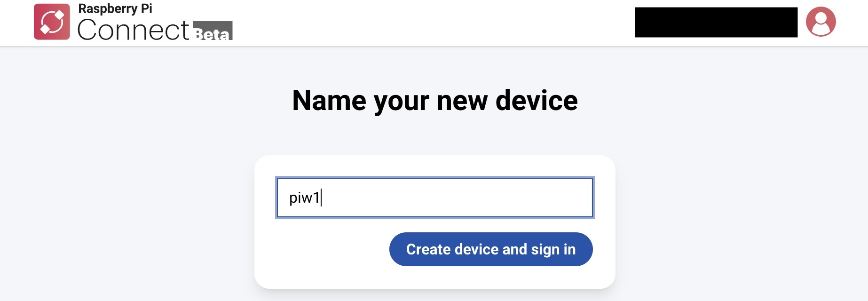868x301 pixels.
Task: Place cursor after piw1 text
Action: 321,198
